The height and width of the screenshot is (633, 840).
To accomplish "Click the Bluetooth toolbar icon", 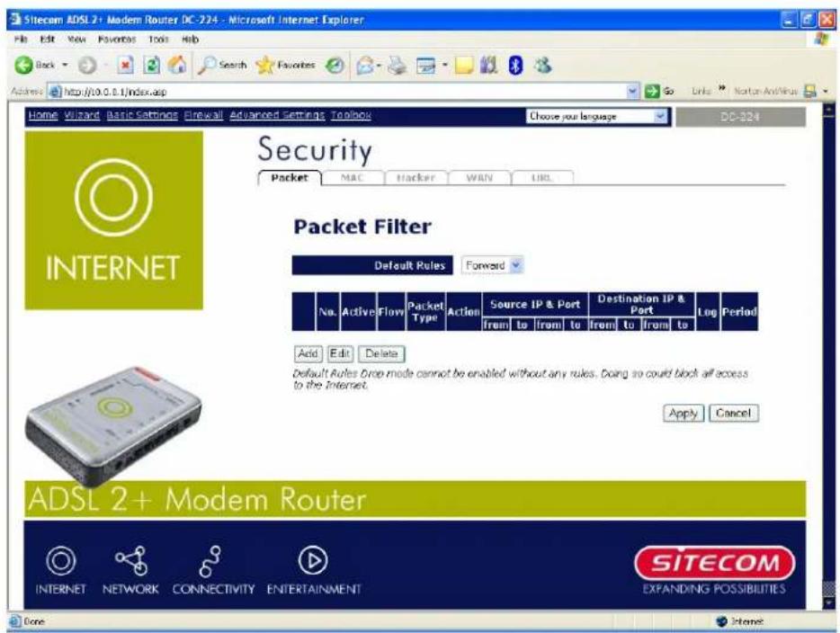I will [x=515, y=66].
